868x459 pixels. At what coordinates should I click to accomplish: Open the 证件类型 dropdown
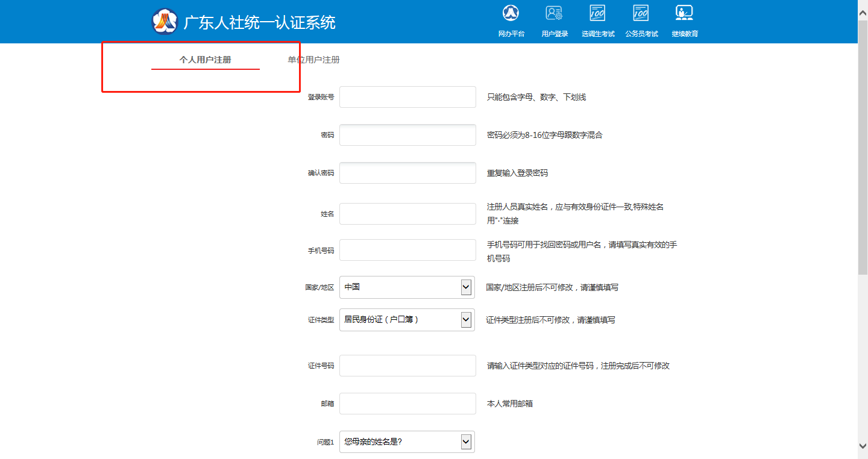click(407, 320)
